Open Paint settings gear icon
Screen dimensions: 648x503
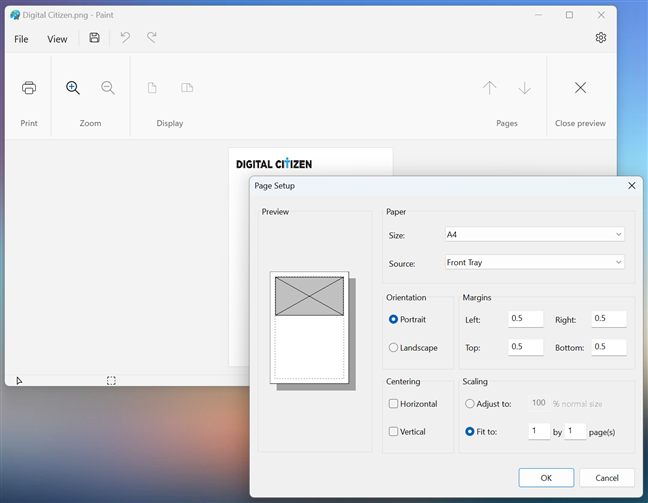[x=601, y=38]
